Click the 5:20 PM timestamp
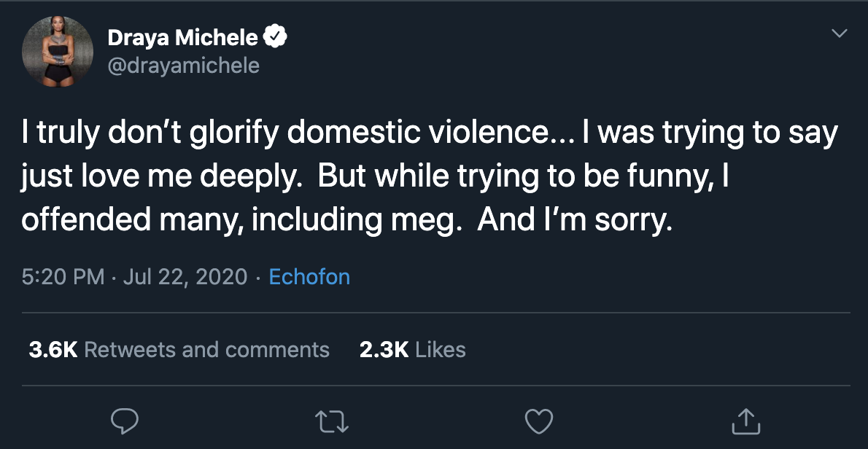 63,277
